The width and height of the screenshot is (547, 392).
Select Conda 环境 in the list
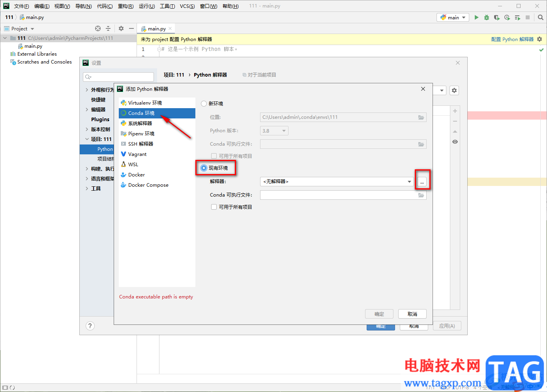(157, 113)
